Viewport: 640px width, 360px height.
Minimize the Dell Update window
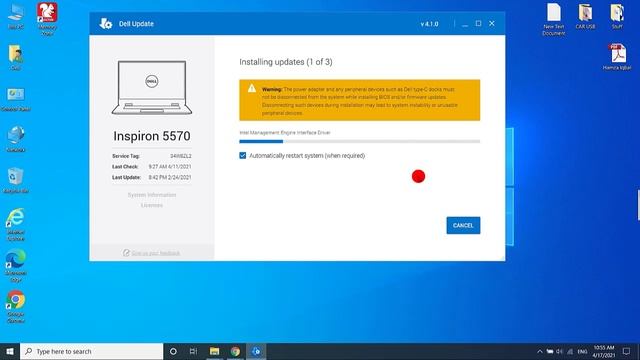[465, 24]
